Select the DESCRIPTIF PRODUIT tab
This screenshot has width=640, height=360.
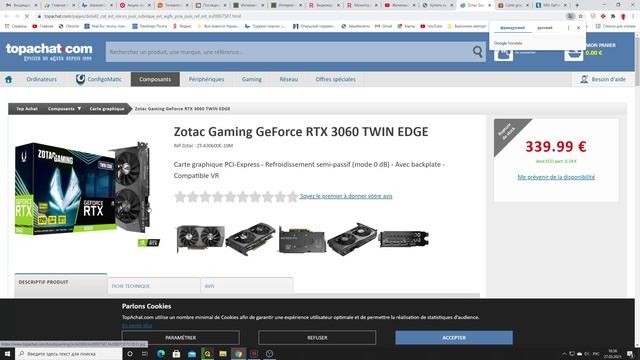pos(61,285)
